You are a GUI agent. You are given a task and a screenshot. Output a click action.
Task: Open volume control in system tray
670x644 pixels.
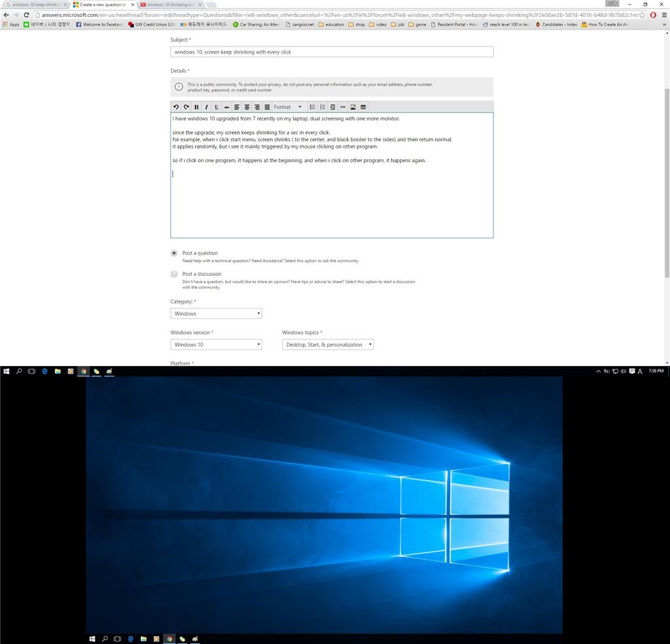coord(624,371)
